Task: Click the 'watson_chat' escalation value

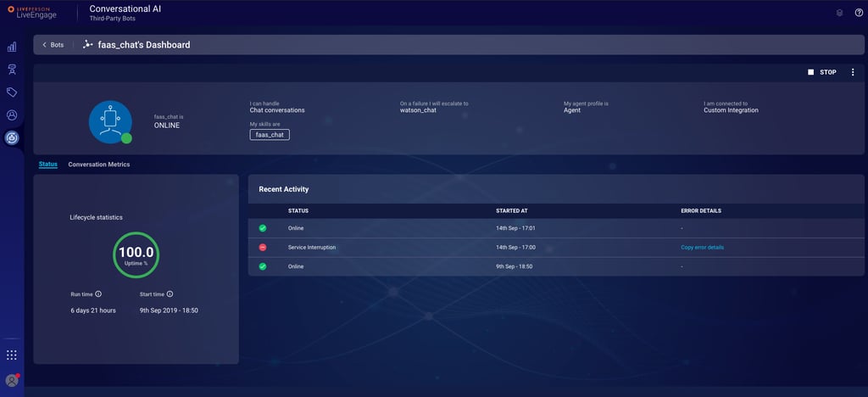Action: (418, 110)
